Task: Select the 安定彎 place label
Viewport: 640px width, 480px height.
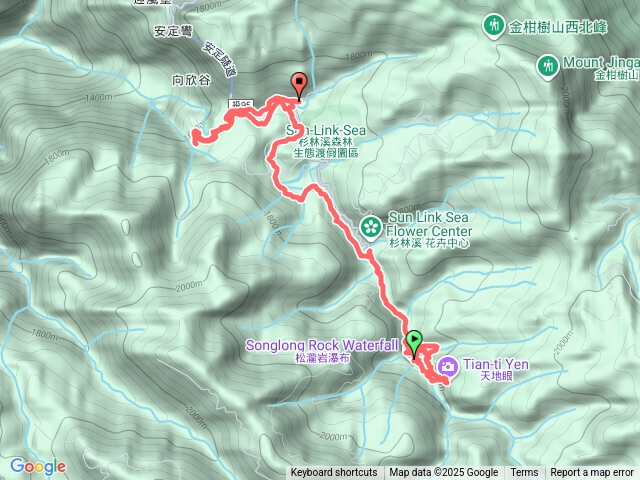Action: [173, 31]
